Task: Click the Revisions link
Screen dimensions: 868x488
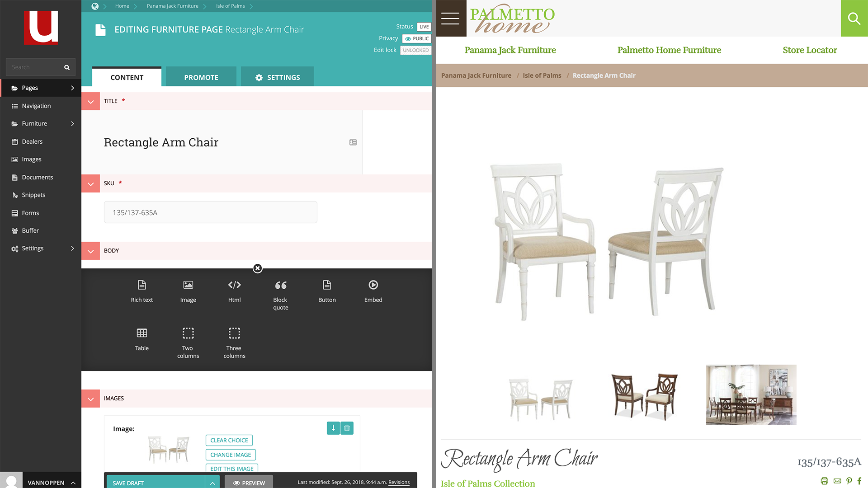Action: click(399, 482)
